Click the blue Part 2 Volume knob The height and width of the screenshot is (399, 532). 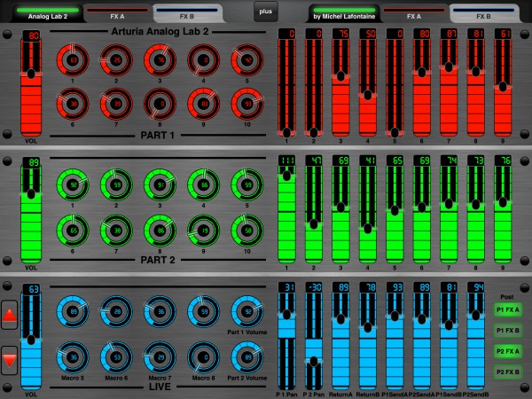coord(247,357)
